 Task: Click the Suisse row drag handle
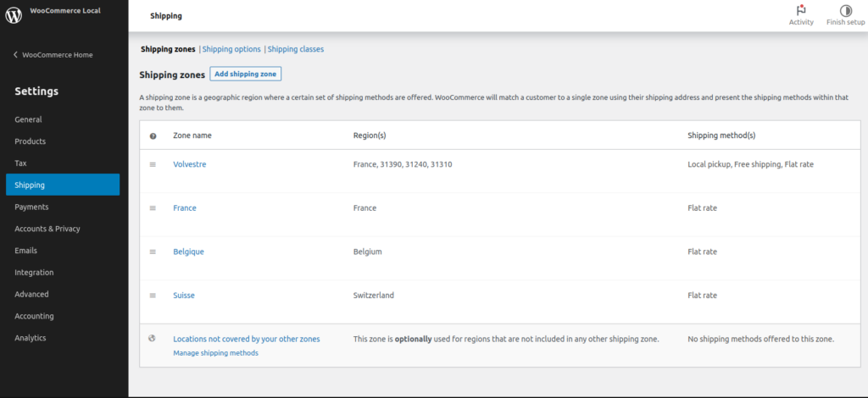(153, 296)
